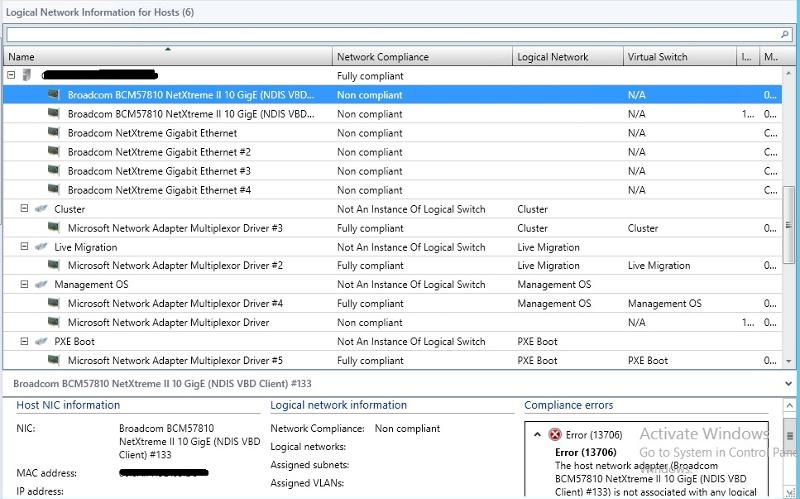This screenshot has height=499, width=800.
Task: Sort the list by the Name column header
Action: coord(167,57)
